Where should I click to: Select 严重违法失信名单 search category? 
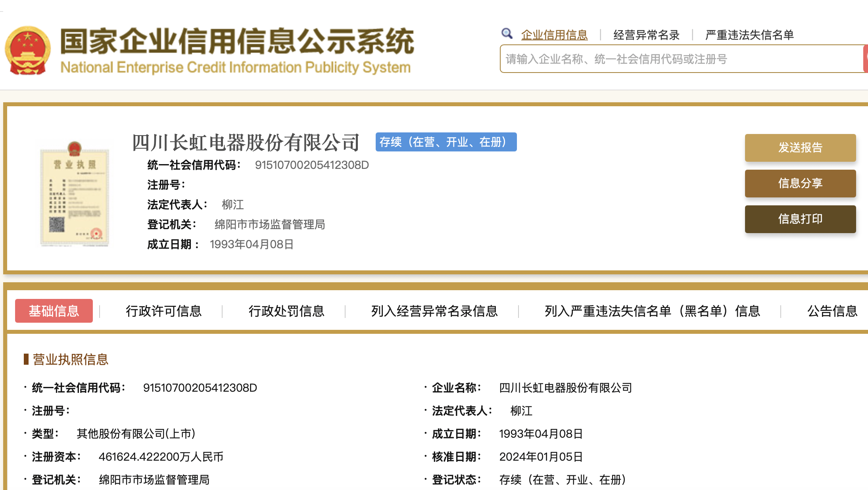click(x=749, y=35)
